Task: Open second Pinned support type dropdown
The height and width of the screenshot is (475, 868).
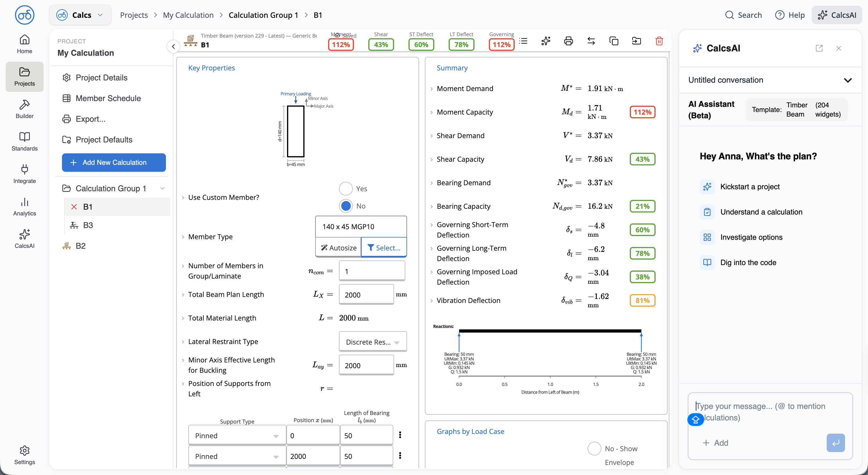Action: [x=237, y=456]
